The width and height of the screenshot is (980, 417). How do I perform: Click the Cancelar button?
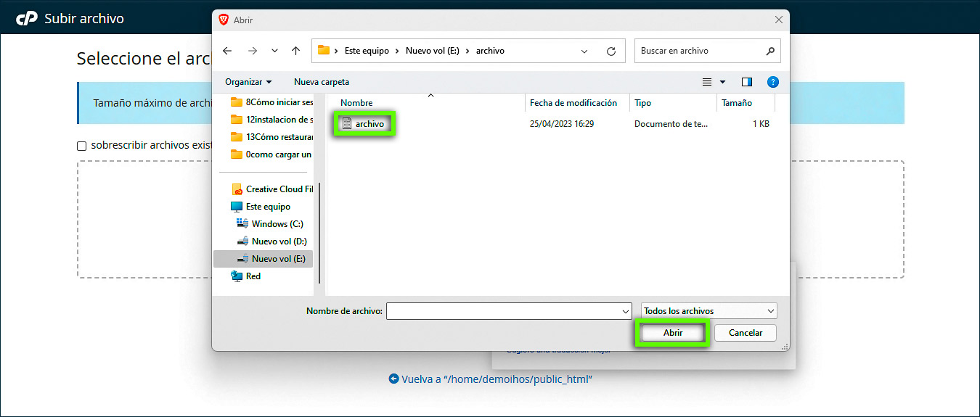click(x=746, y=333)
